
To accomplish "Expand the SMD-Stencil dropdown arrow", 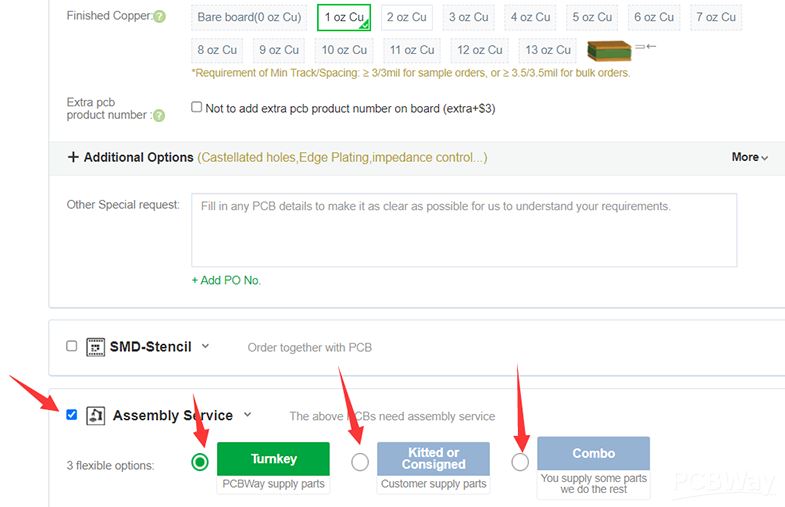I will [x=205, y=346].
